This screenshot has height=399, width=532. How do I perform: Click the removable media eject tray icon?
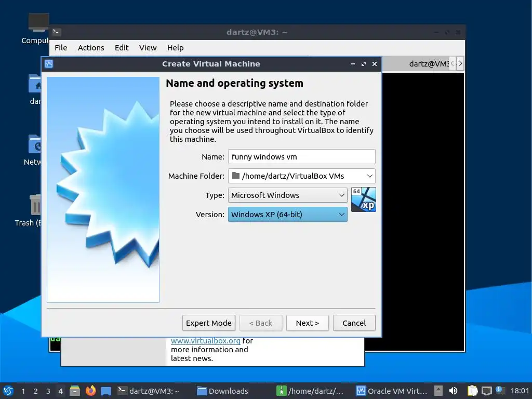[438, 391]
